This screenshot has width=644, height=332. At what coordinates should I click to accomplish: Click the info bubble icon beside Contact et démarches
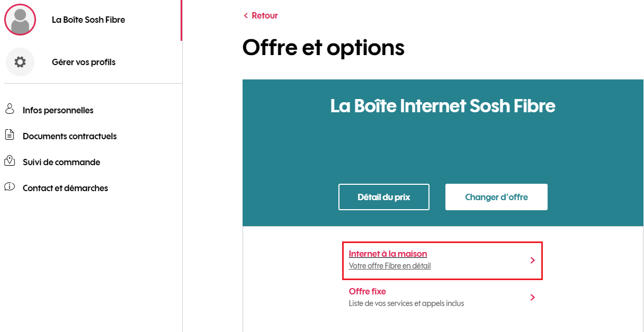pos(9,187)
